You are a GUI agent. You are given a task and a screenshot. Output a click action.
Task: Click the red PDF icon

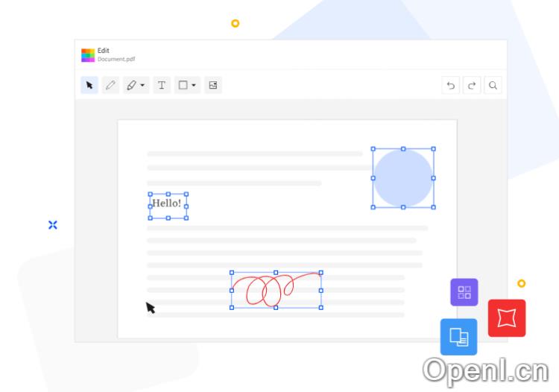click(507, 318)
